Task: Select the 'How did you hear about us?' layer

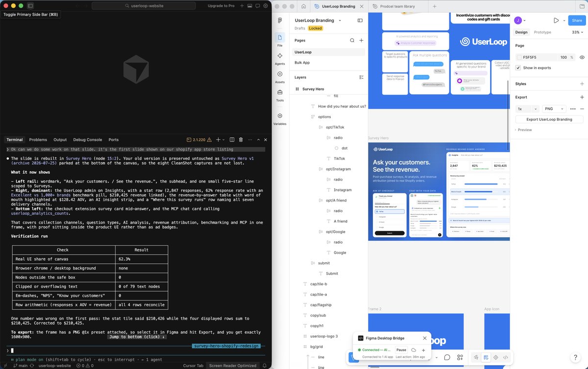Action: (342, 106)
